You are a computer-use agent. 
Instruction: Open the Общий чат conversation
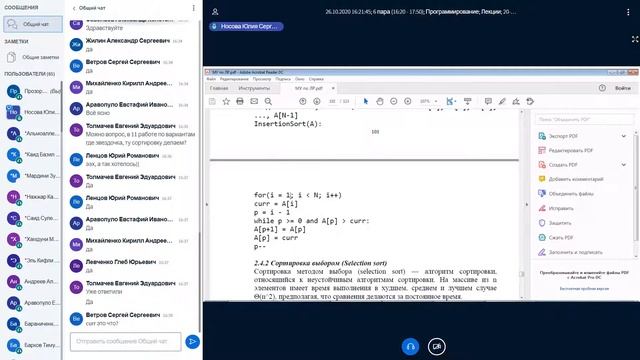point(33,24)
